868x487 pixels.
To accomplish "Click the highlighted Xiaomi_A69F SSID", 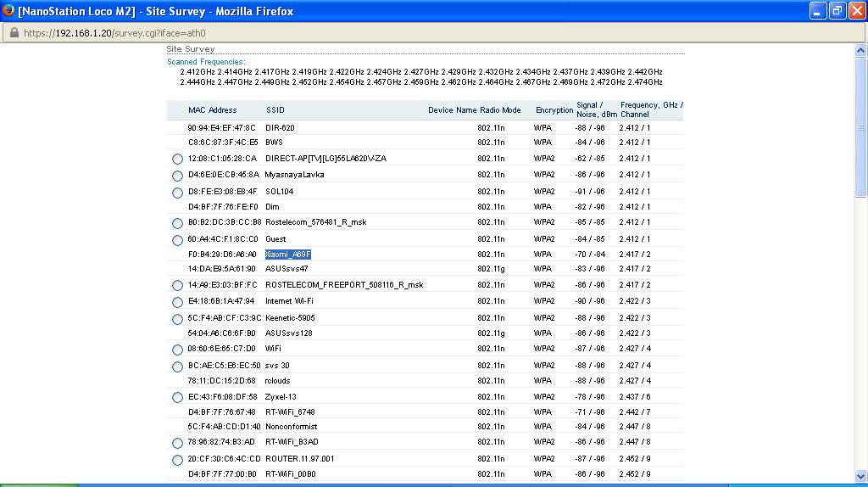I will coord(288,255).
